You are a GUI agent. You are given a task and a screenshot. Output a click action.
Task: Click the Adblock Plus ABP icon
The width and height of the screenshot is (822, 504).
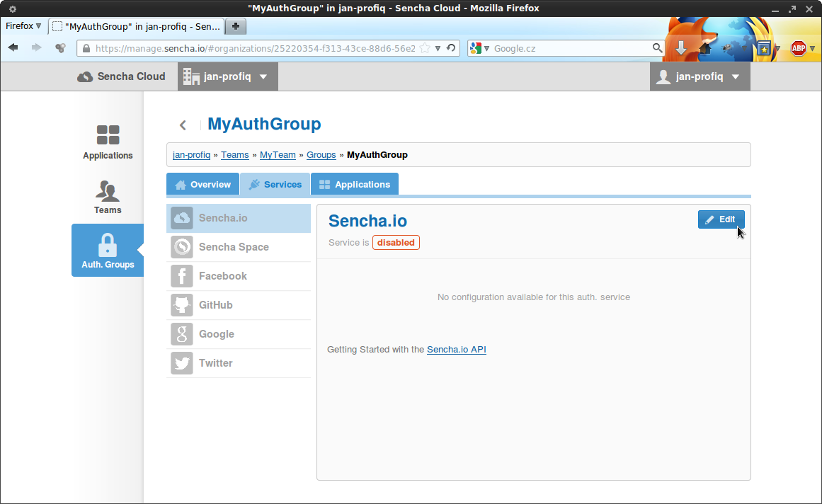(x=798, y=48)
